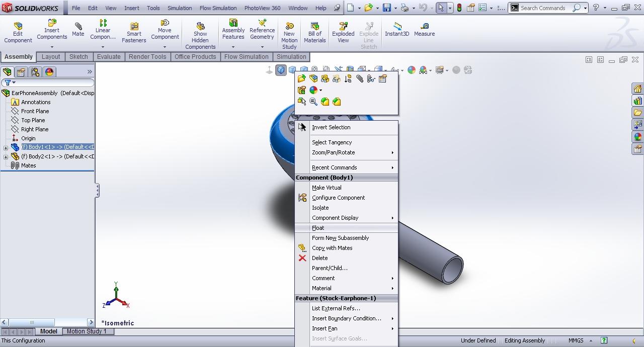Screen dimensions: 644x347
Task: Select the Mate tool
Action: point(78,30)
